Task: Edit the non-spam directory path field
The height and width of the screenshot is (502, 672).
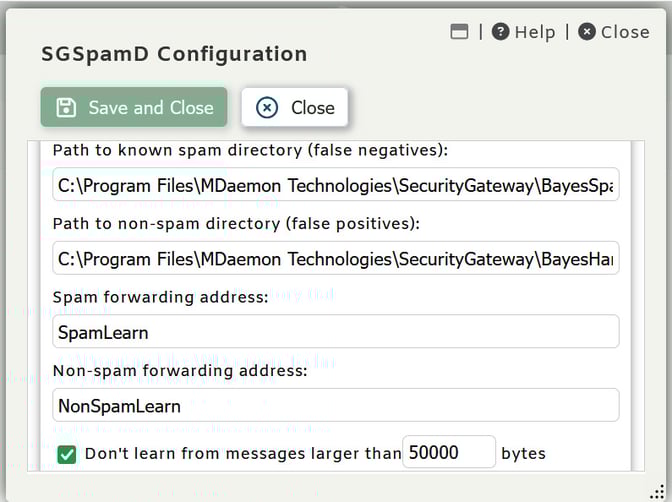Action: click(336, 258)
